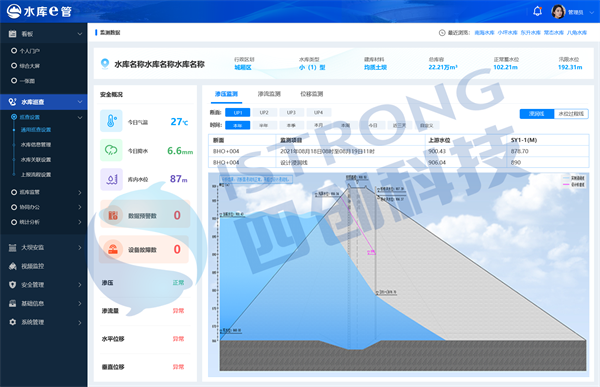Expand the 协同办公 chevron
The image size is (600, 387).
coord(80,207)
